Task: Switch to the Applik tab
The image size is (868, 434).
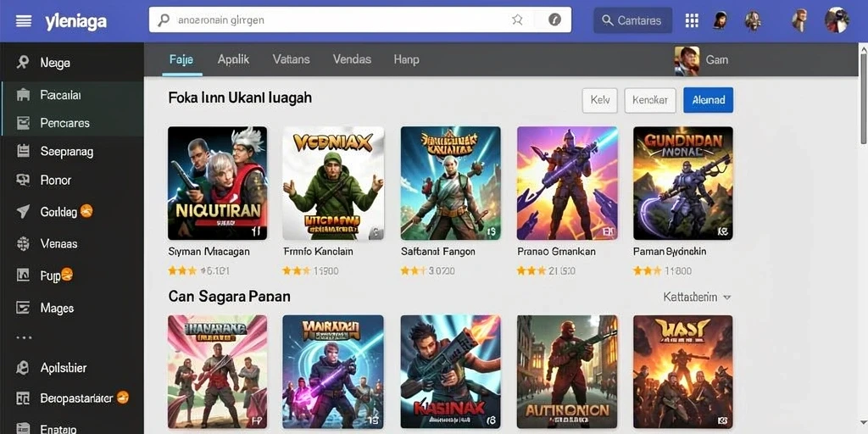Action: 233,59
